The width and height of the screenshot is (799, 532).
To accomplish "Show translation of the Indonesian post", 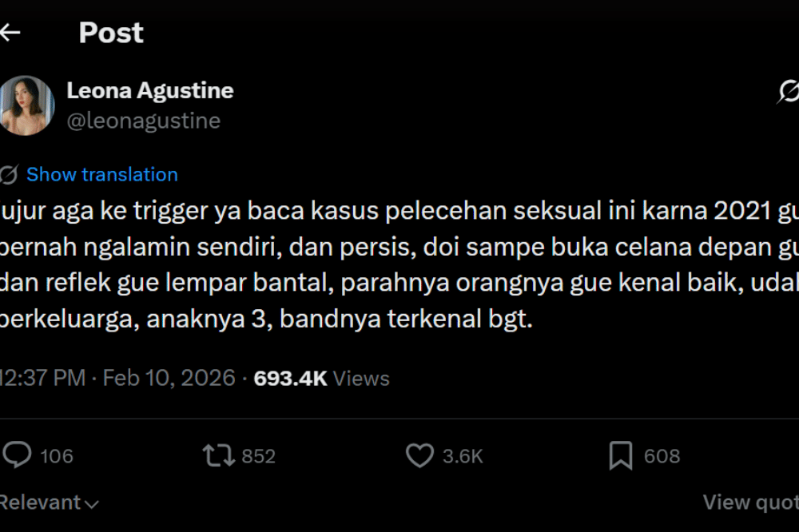I will click(101, 174).
